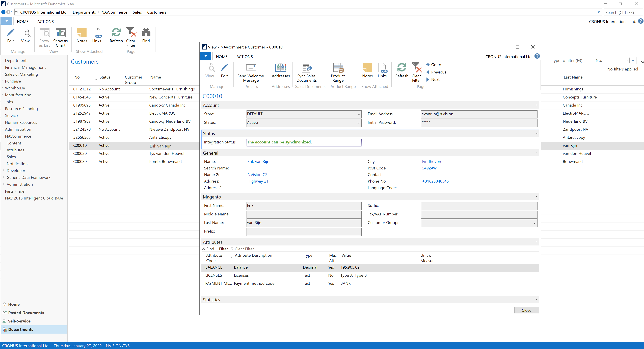Click the Edit pencil icon in customer card

click(x=224, y=68)
